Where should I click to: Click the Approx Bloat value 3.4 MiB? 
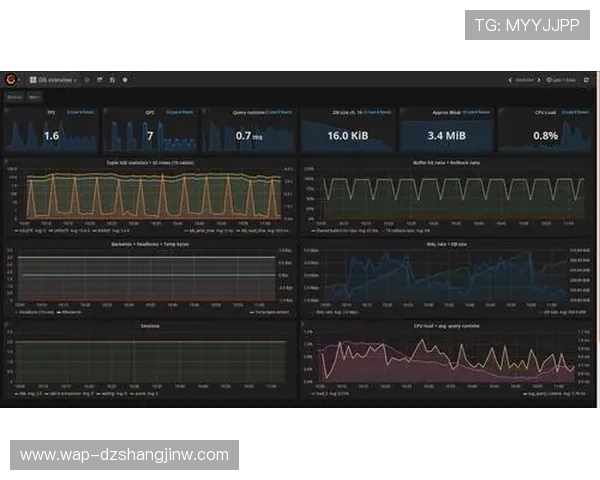pos(447,136)
